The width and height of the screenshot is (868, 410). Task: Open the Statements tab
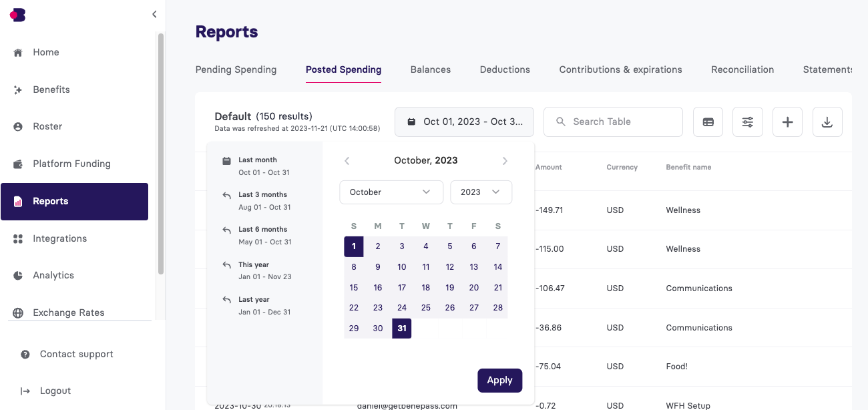pos(827,69)
